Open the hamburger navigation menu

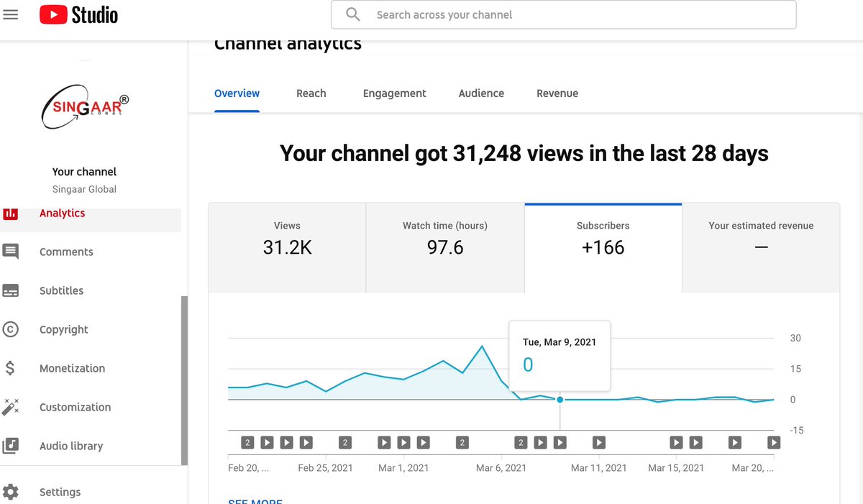click(x=11, y=14)
